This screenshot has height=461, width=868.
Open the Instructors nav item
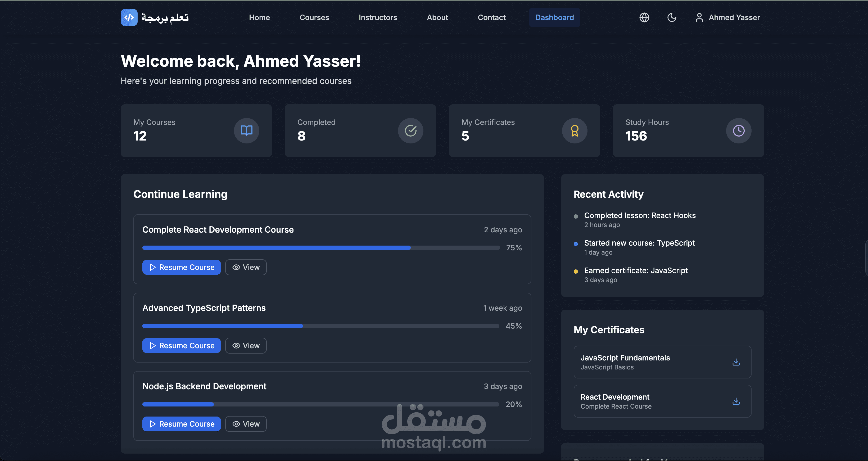tap(378, 17)
